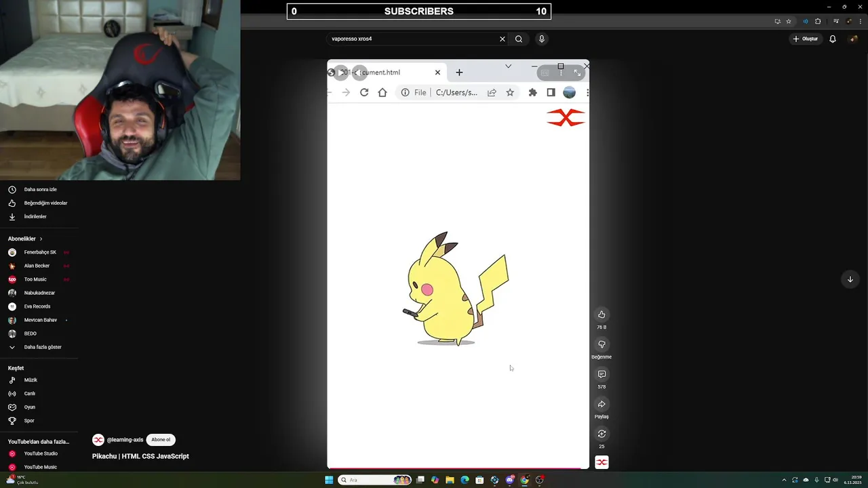Open the blue sound-wave extension icon
Image resolution: width=868 pixels, height=488 pixels.
pyautogui.click(x=806, y=21)
